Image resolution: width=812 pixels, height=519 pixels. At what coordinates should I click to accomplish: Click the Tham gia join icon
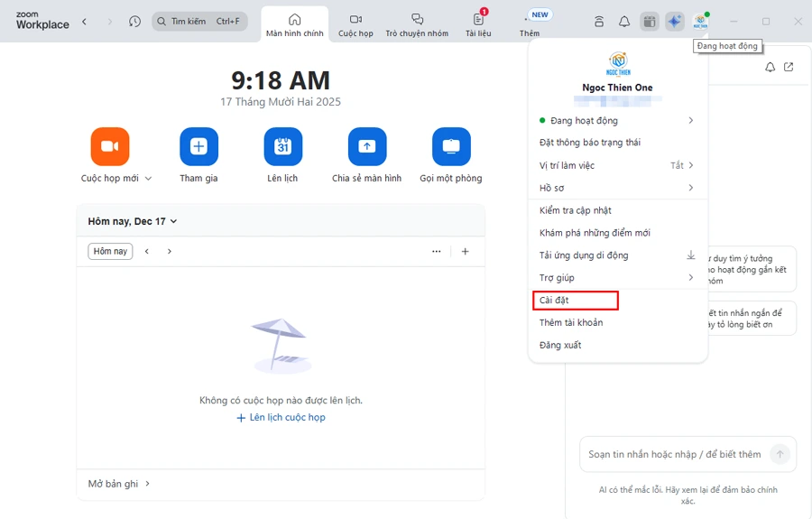(x=198, y=146)
